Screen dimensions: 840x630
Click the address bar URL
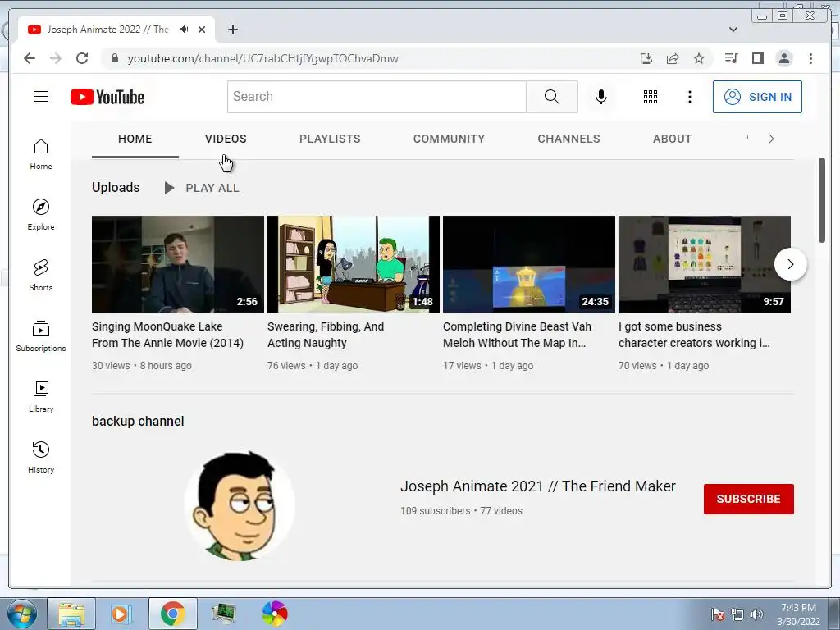(x=262, y=58)
